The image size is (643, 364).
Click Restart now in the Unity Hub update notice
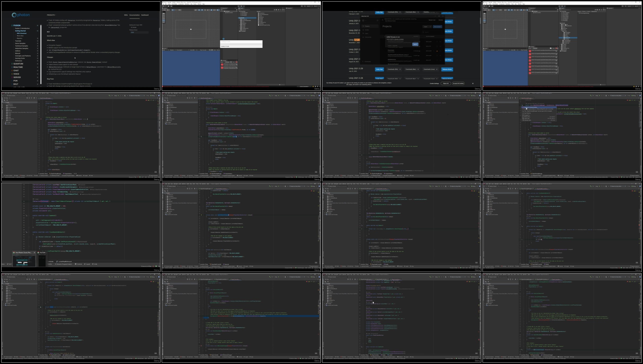[432, 20]
